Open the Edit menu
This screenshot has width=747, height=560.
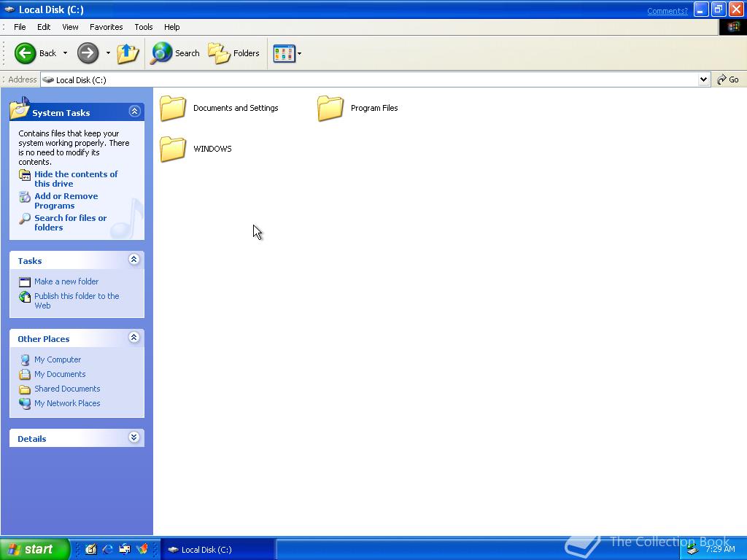(44, 27)
